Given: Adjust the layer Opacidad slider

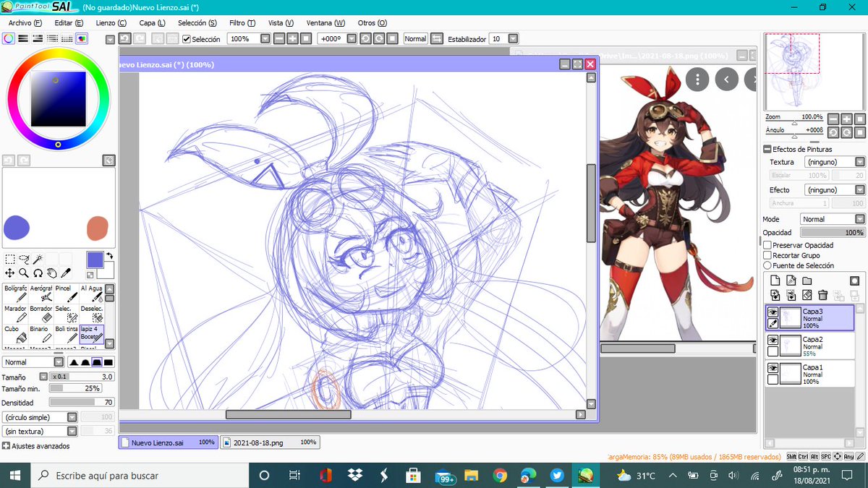Looking at the screenshot, I should click(x=833, y=233).
